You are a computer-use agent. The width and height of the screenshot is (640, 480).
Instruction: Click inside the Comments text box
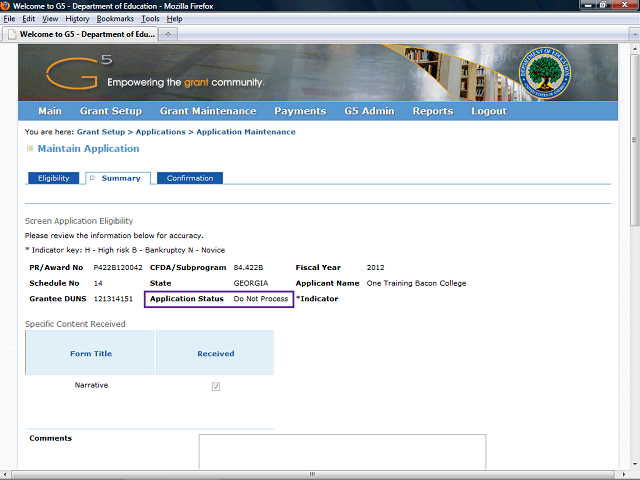tap(342, 452)
